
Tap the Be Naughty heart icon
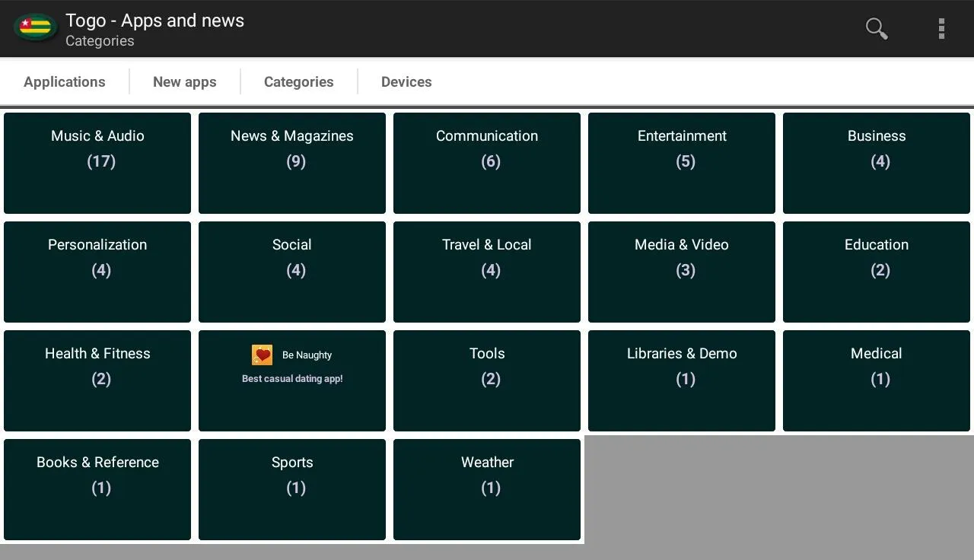pos(262,355)
